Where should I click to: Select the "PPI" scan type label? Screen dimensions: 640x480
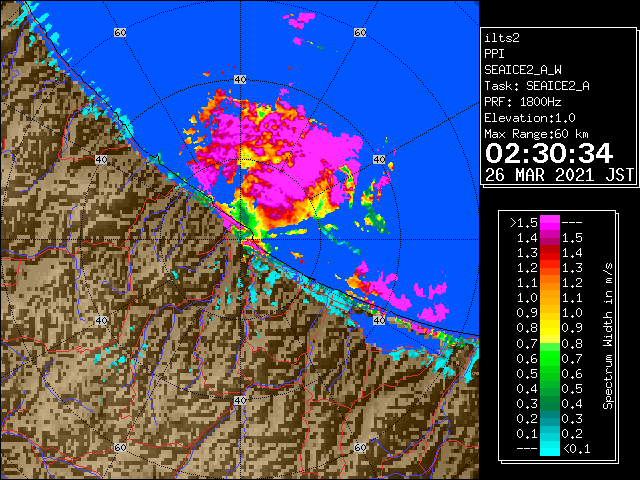(494, 54)
